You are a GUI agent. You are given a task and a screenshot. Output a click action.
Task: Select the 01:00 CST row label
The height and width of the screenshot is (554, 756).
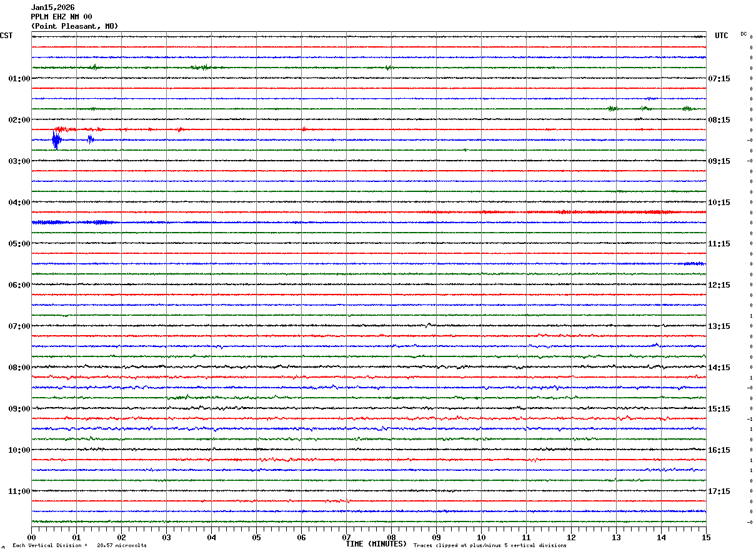(x=19, y=79)
